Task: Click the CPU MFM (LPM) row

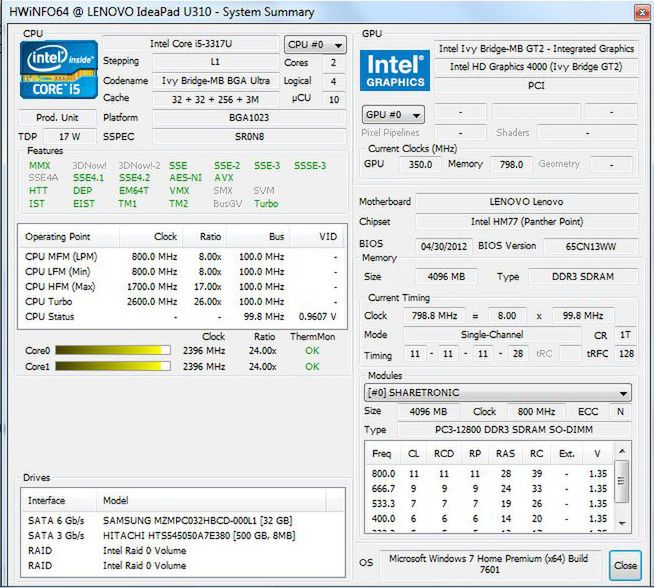Action: click(181, 256)
